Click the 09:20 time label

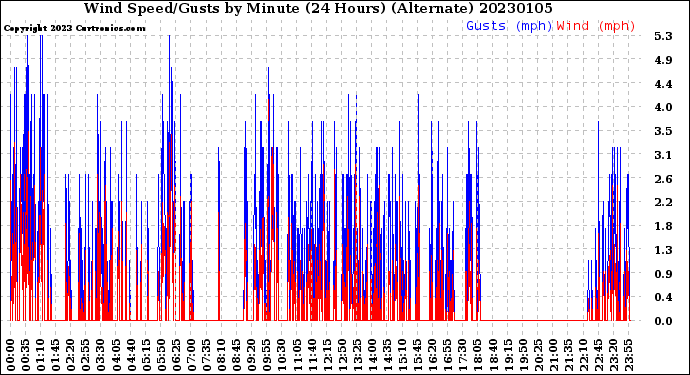tap(251, 355)
